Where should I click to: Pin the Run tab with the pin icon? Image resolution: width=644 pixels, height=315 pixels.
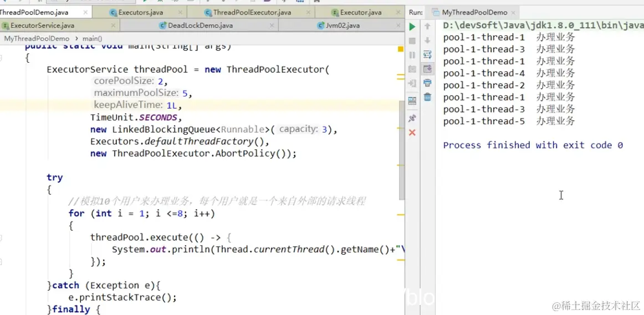412,119
